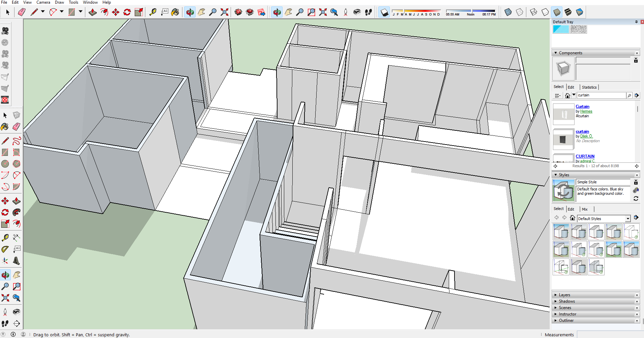644x338 pixels.
Task: Open the Camera menu
Action: tap(43, 2)
